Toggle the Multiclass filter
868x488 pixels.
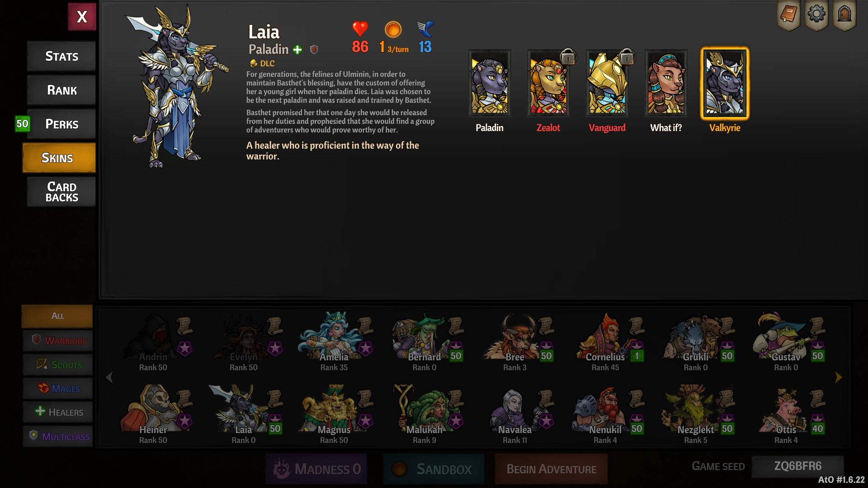[58, 436]
